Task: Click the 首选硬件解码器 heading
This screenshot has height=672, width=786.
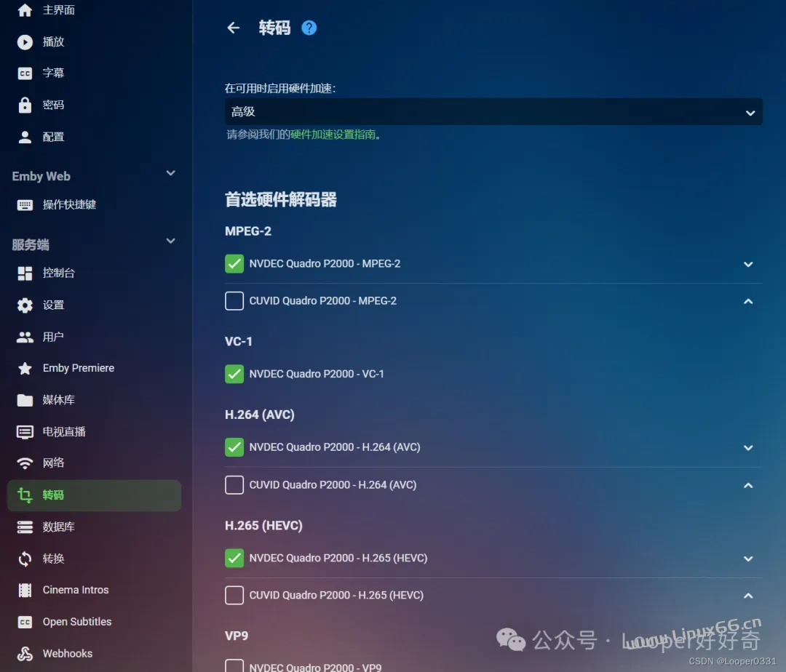Action: coord(281,199)
